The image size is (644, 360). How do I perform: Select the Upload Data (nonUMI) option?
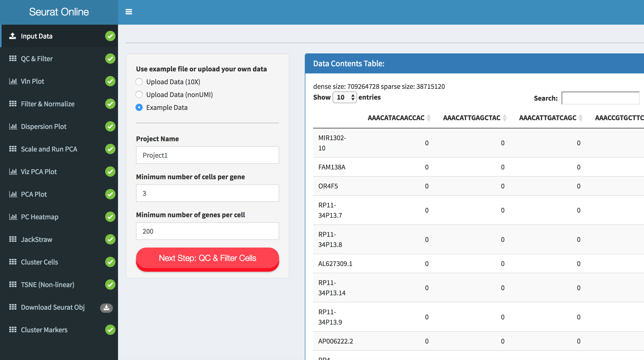139,95
